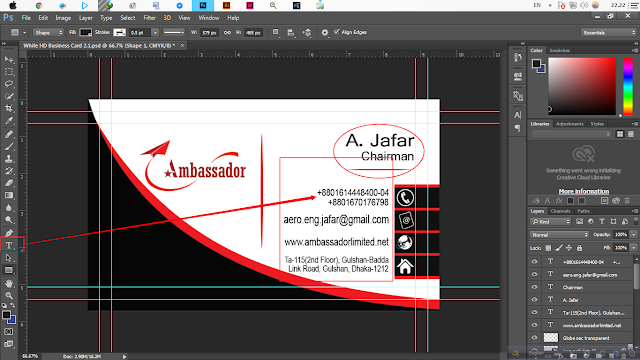Open the Essentials workspace dropdown

tap(609, 33)
